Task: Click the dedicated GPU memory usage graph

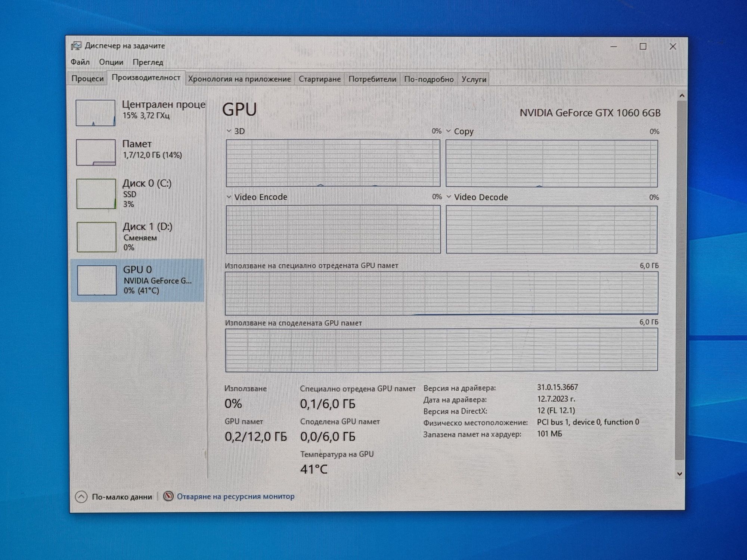Action: pos(441,293)
